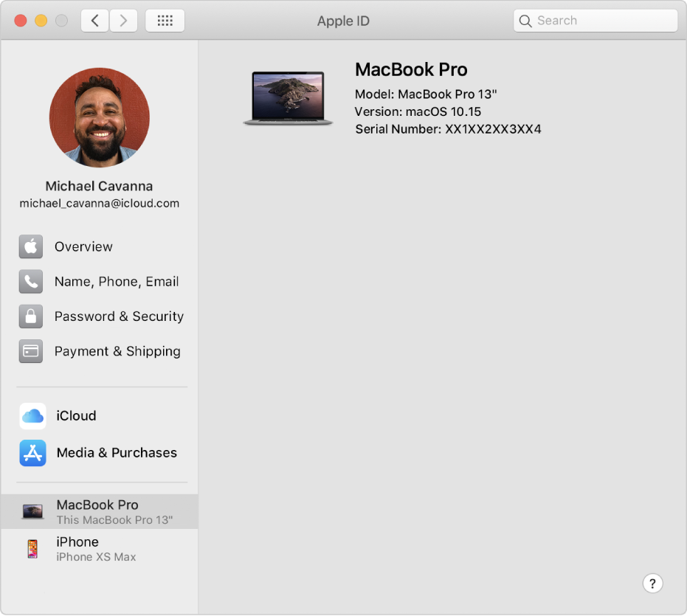This screenshot has height=616, width=687.
Task: Open the iCloud section
Action: click(76, 416)
